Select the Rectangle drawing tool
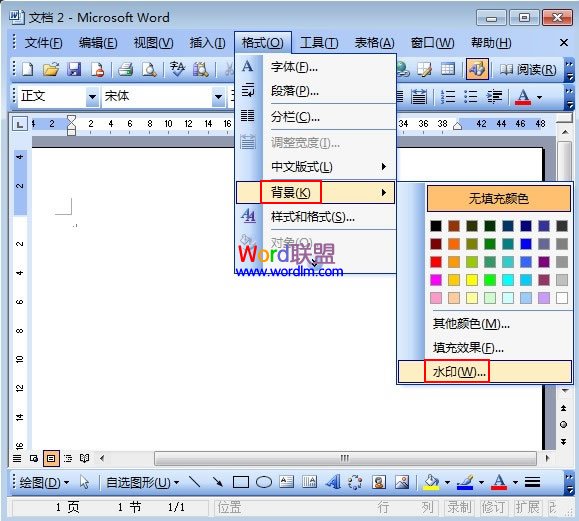Screen dimensions: 579x521 click(x=241, y=482)
